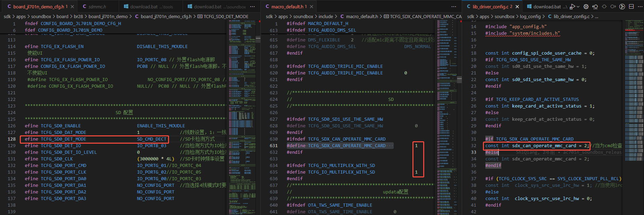Go to the next change icon
The width and height of the screenshot is (644, 215).
click(x=613, y=7)
